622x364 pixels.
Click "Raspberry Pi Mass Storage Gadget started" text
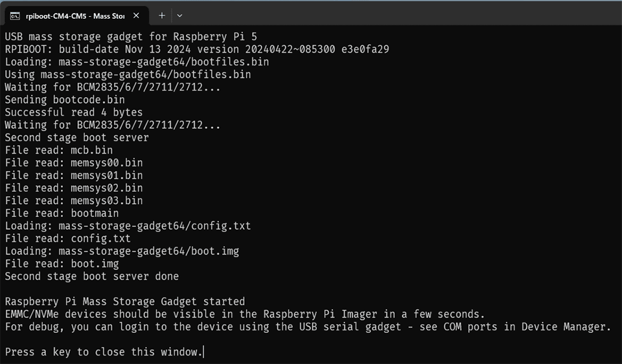tap(124, 301)
